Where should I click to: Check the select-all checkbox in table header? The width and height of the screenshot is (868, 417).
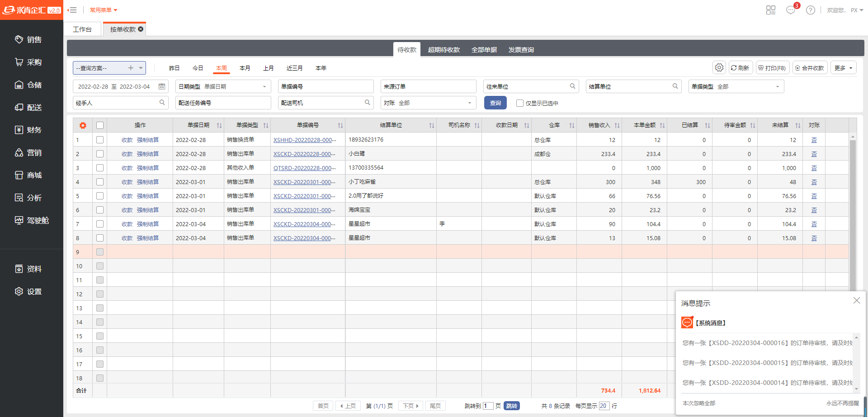tap(100, 125)
